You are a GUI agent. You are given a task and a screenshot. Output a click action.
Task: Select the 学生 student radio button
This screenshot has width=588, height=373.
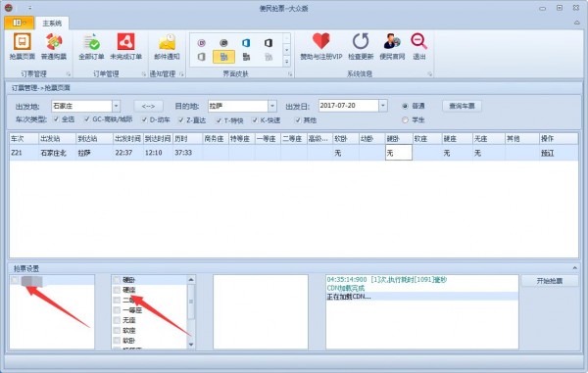point(405,119)
